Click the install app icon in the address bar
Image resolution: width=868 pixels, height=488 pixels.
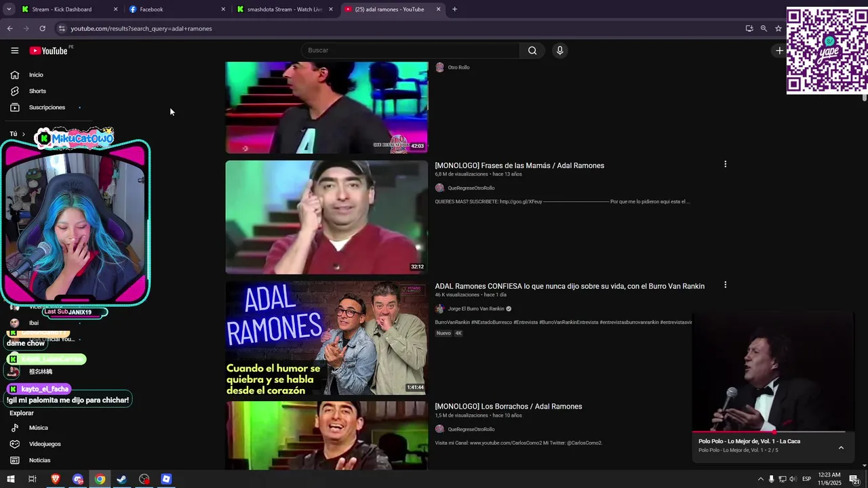point(749,28)
